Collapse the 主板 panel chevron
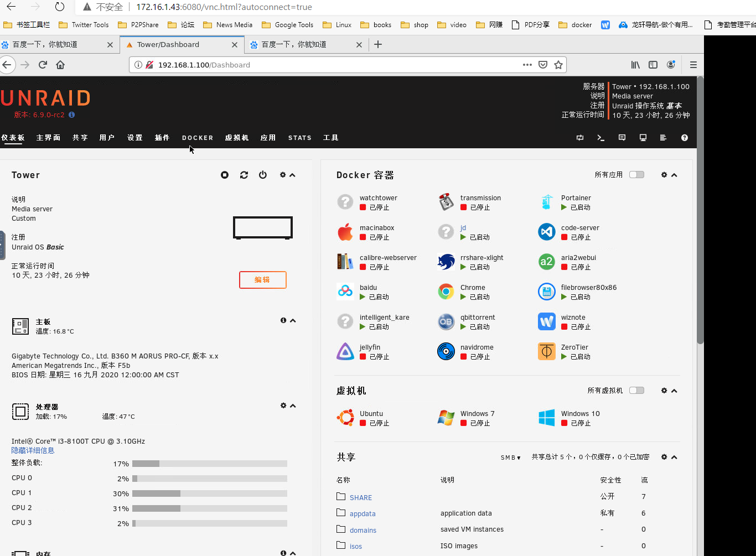This screenshot has width=756, height=556. click(293, 320)
